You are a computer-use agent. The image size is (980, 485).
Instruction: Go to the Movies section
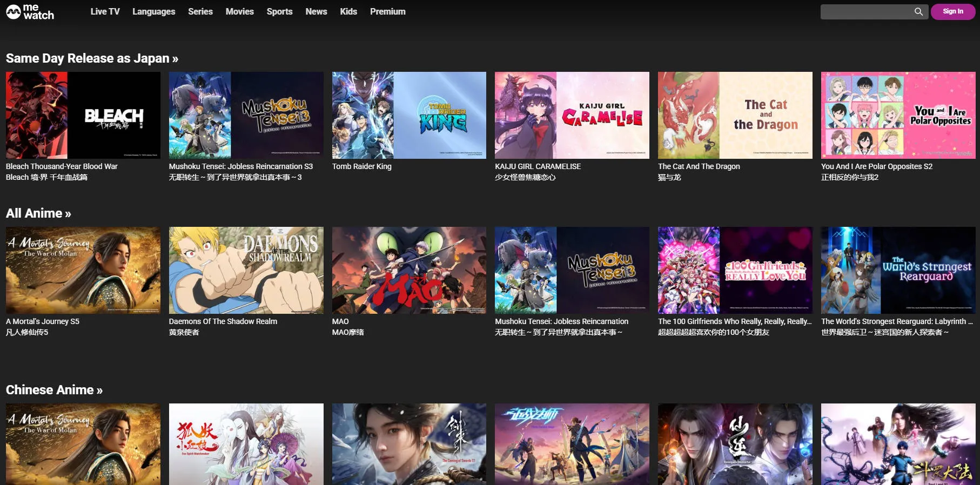click(240, 11)
